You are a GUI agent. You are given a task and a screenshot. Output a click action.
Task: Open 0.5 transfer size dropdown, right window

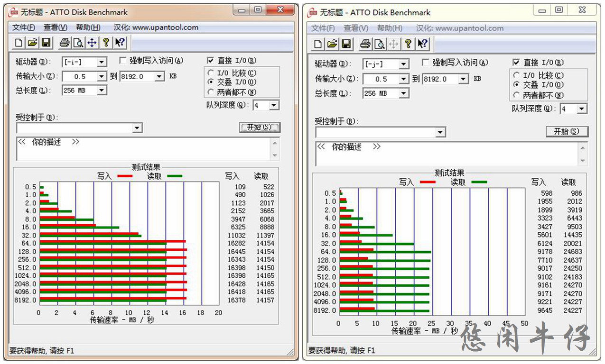[x=404, y=79]
